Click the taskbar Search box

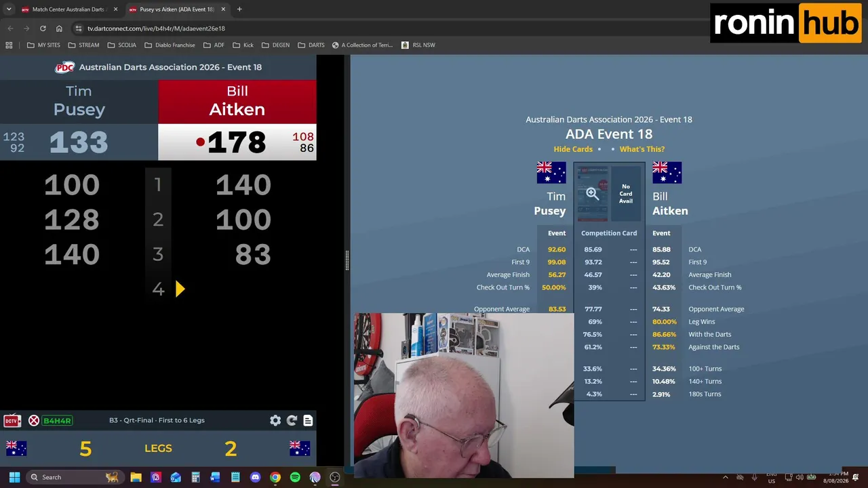75,477
